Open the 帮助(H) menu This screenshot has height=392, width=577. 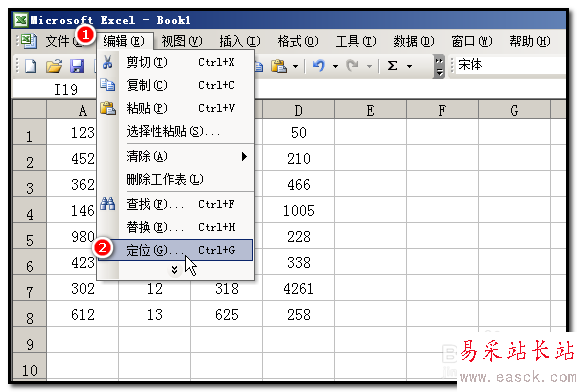pos(530,41)
